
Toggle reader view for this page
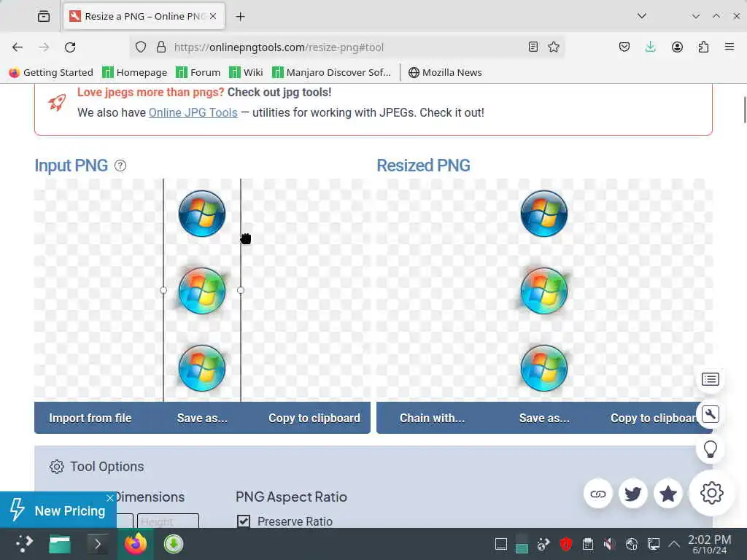[533, 47]
